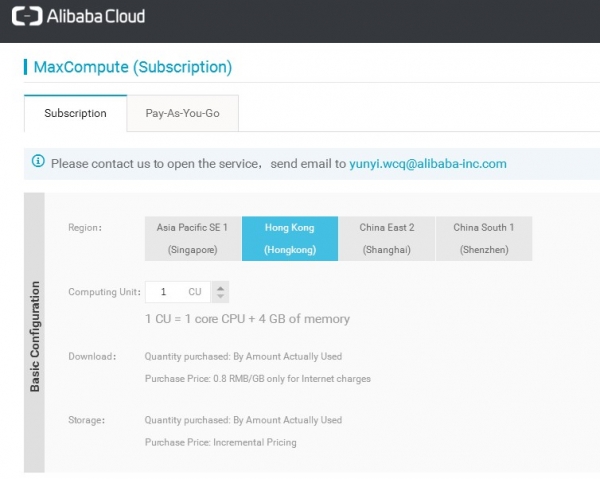
Task: Decrease Computing Unit with down arrow
Action: click(x=220, y=297)
